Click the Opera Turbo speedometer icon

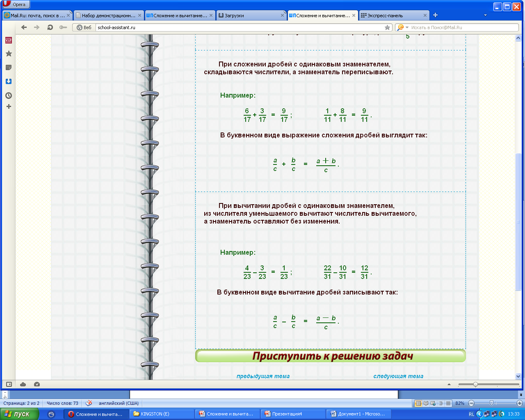[37, 384]
